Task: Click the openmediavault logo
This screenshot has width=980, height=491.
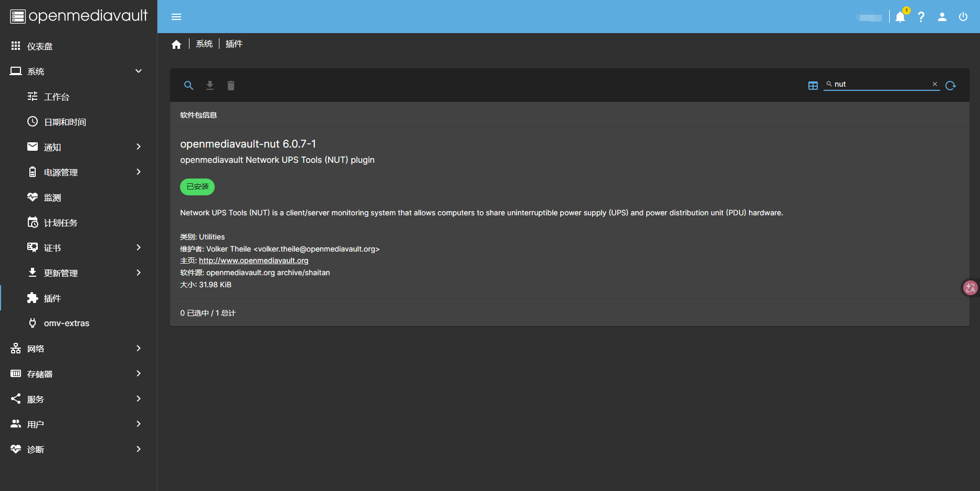Action: (79, 16)
